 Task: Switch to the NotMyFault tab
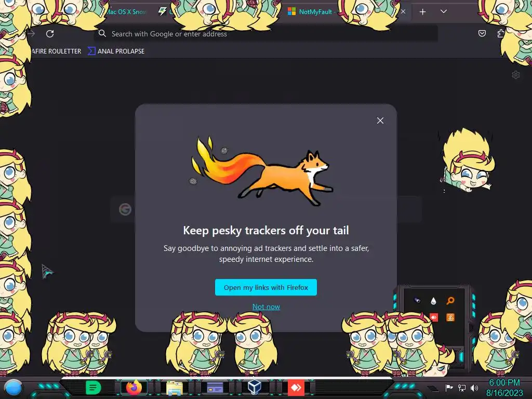coord(312,11)
